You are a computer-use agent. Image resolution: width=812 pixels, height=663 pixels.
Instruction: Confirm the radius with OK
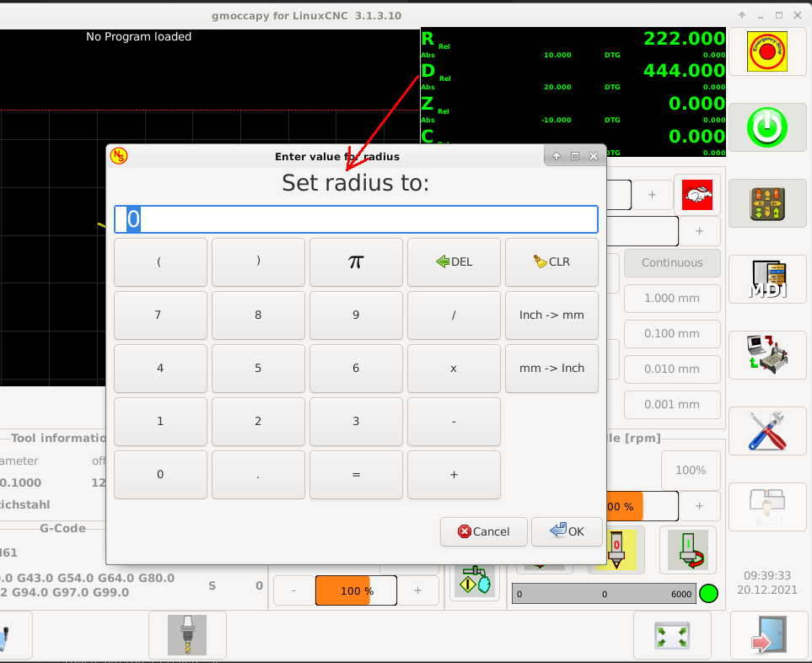coord(567,531)
